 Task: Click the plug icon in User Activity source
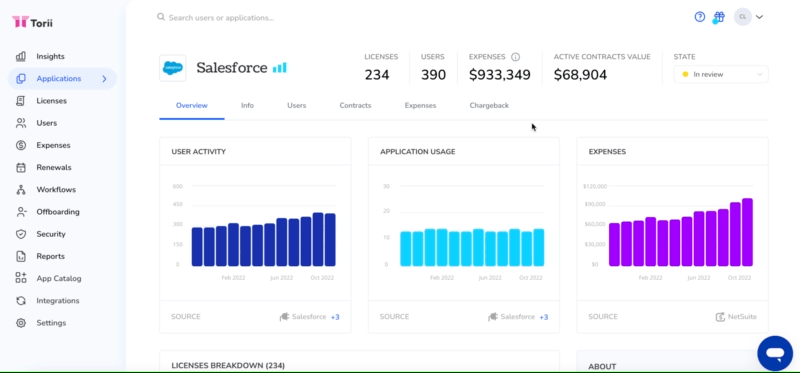284,317
